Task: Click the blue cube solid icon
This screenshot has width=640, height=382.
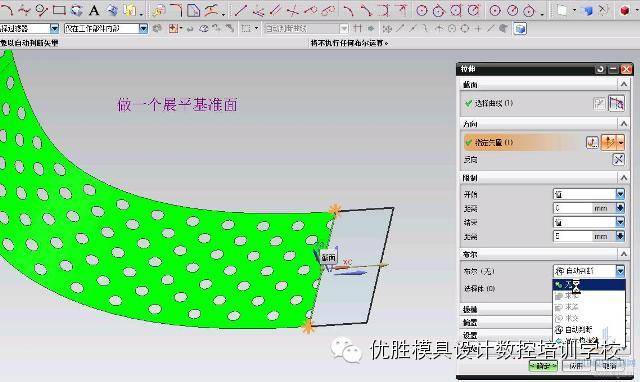Action: [588, 11]
